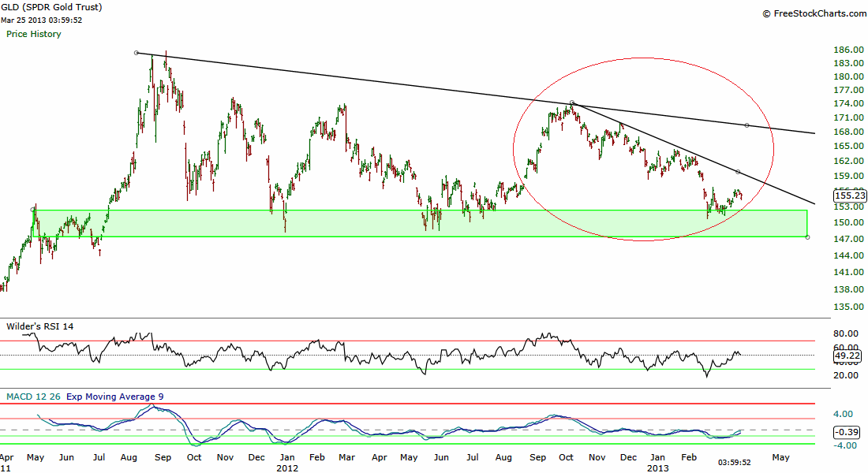Select the Mar 25 2013 03:59:52 timestamp
The width and height of the screenshot is (868, 473).
(42, 20)
